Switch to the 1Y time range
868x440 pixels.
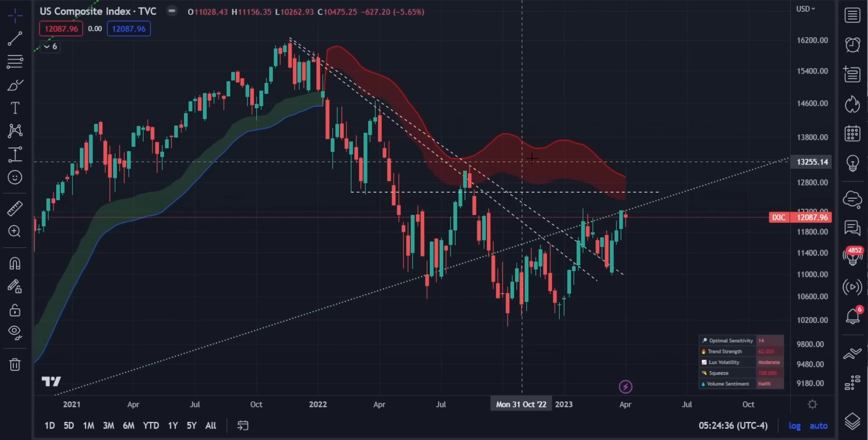point(173,425)
